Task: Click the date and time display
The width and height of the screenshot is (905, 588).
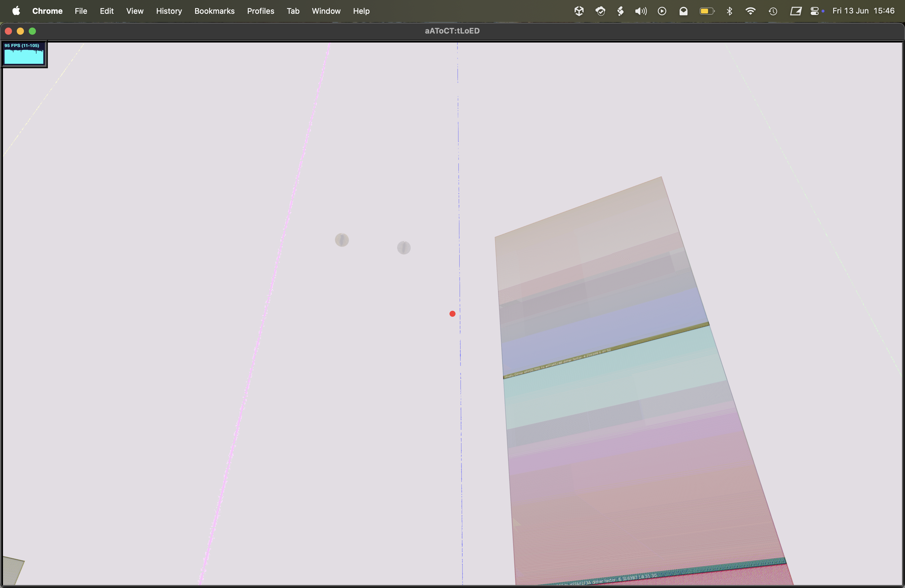Action: (x=864, y=11)
